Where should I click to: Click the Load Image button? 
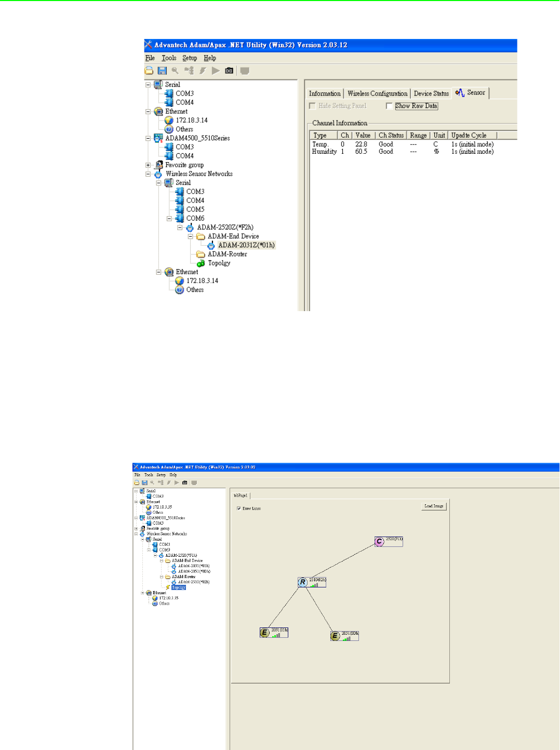pos(434,506)
